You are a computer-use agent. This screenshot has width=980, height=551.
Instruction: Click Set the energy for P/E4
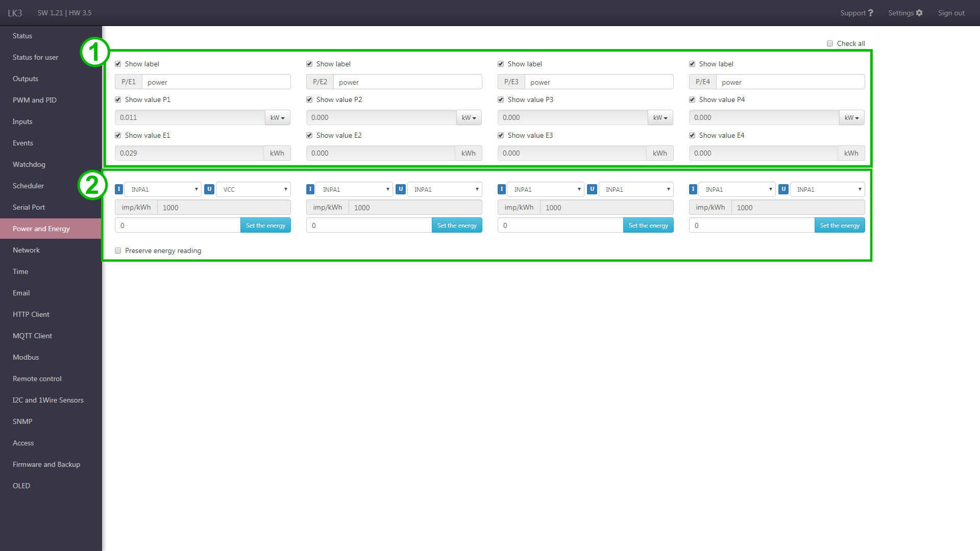coord(840,225)
